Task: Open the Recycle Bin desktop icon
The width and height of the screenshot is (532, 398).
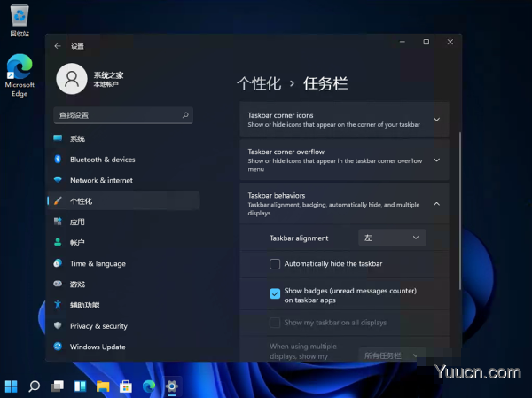Action: click(x=20, y=20)
